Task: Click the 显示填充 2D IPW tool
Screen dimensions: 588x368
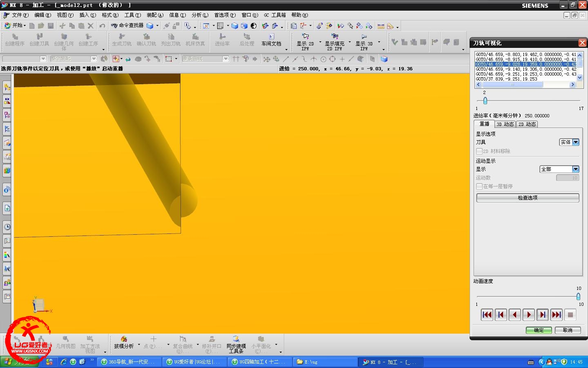Action: pyautogui.click(x=334, y=43)
